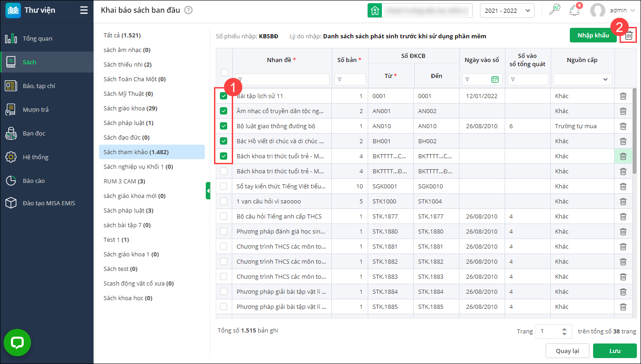Check the 1 vạn câu hỏi vì saoooo row
Viewport: 641px width, 364px height.
224,201
